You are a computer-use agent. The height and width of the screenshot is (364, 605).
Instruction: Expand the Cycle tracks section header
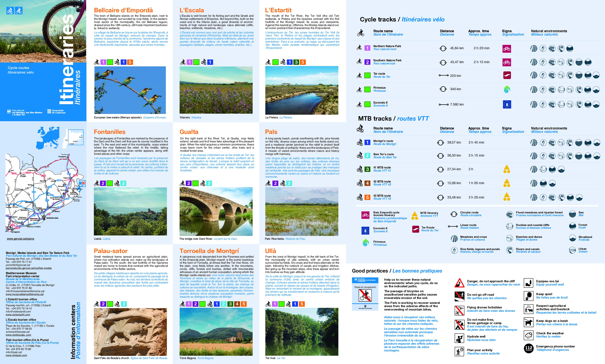tap(402, 19)
